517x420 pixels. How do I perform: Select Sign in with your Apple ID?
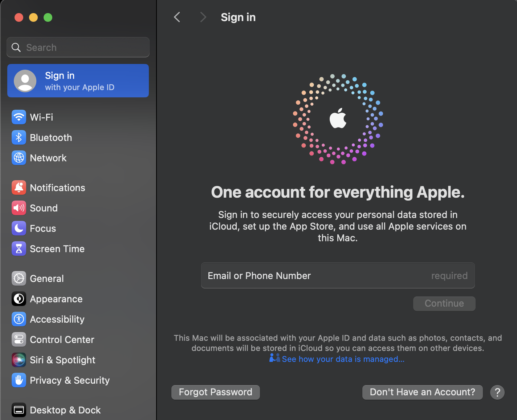[78, 81]
